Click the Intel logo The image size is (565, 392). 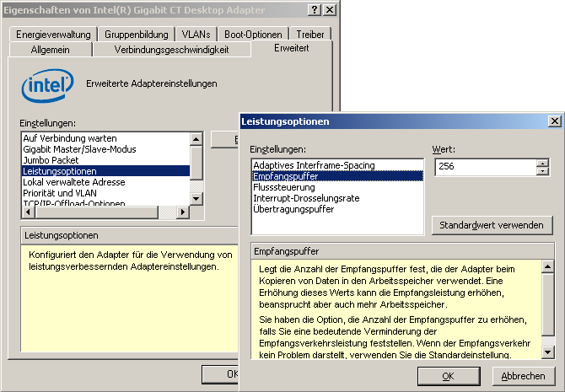click(x=47, y=85)
